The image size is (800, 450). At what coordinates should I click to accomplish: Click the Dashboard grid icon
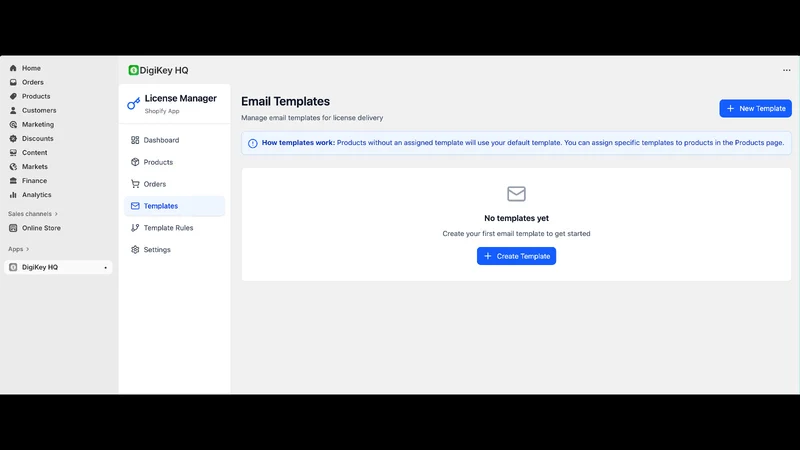tap(135, 140)
